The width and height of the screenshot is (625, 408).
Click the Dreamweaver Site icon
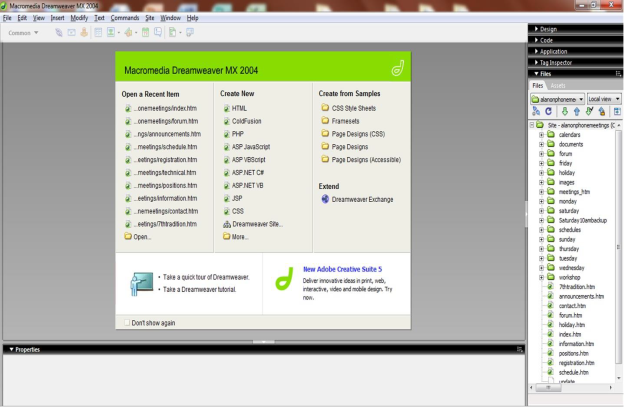227,224
